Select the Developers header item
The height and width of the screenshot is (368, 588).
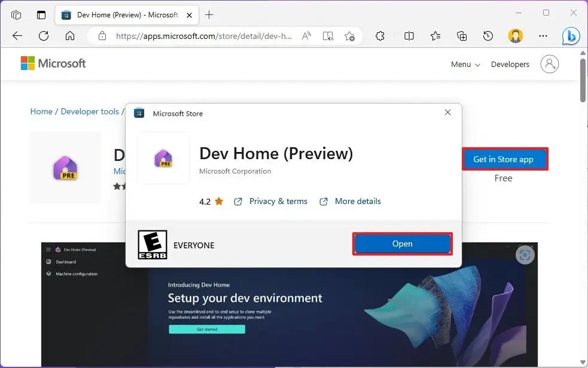click(510, 64)
